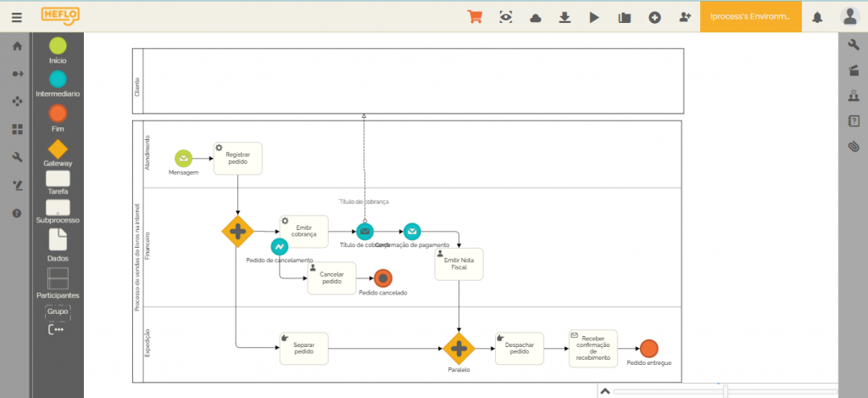This screenshot has width=868, height=398.
Task: Click the zoom slider handle at bottom right
Action: (x=725, y=390)
